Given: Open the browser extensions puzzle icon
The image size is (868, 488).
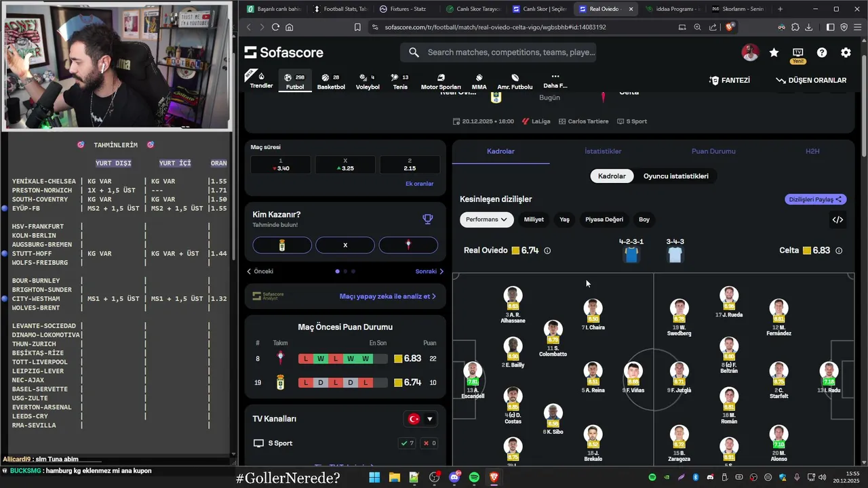Looking at the screenshot, I should 795,27.
